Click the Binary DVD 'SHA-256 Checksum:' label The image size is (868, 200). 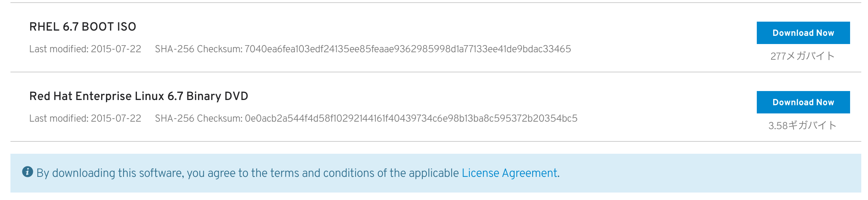[199, 118]
